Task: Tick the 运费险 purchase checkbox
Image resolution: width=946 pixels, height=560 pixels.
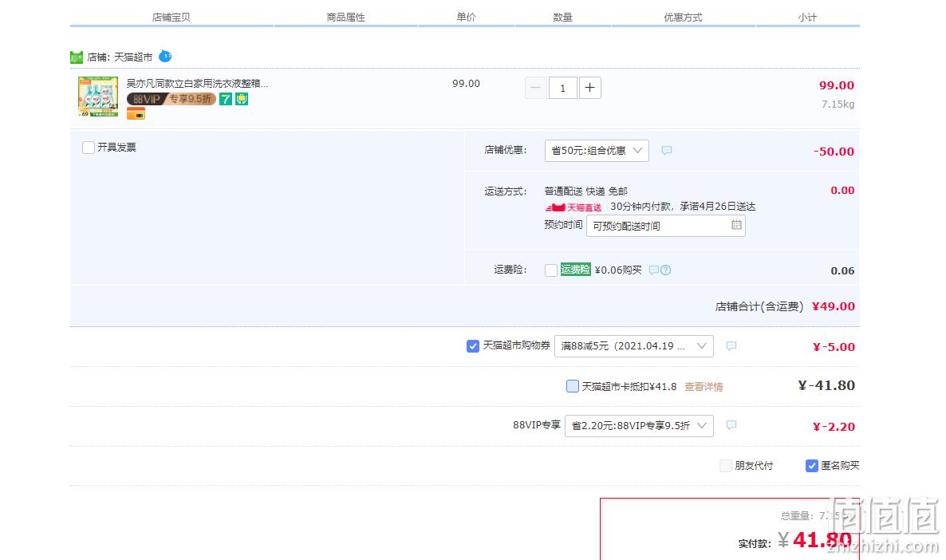Action: (x=551, y=270)
